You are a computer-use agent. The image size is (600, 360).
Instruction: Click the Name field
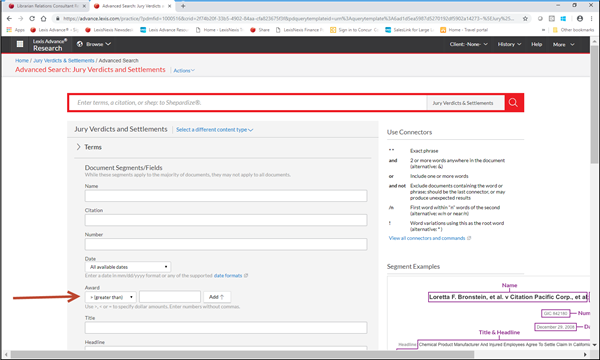coord(226,196)
